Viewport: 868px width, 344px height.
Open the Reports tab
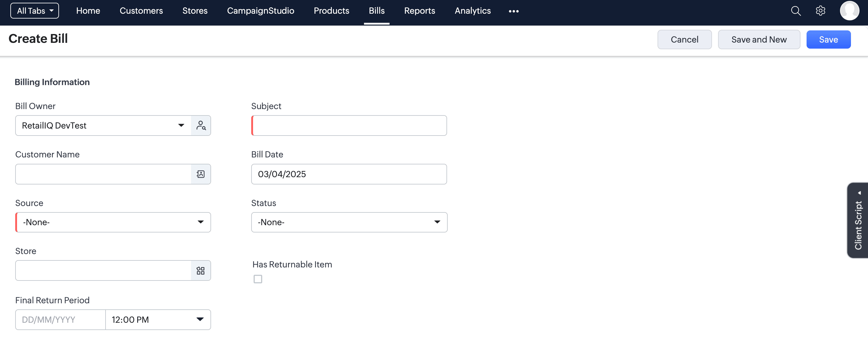coord(419,11)
